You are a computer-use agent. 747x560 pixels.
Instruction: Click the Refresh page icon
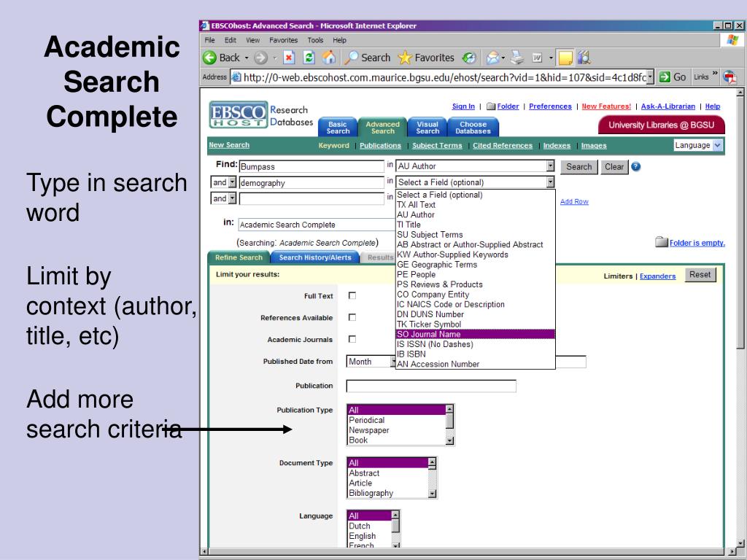309,58
